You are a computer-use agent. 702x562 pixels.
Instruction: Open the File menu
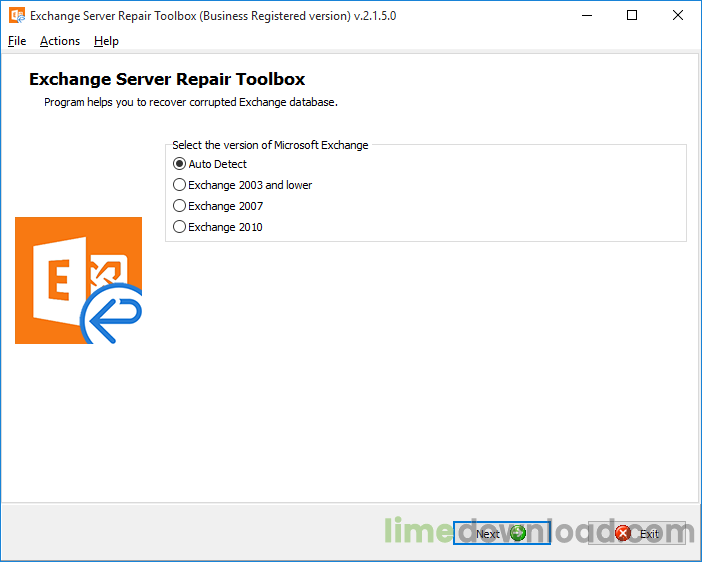click(17, 41)
